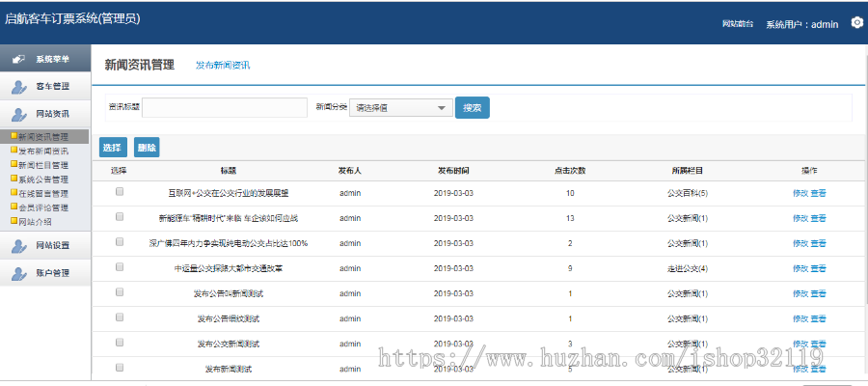Click the 点击次数 column header
Screen dimensions: 868x386
point(570,171)
